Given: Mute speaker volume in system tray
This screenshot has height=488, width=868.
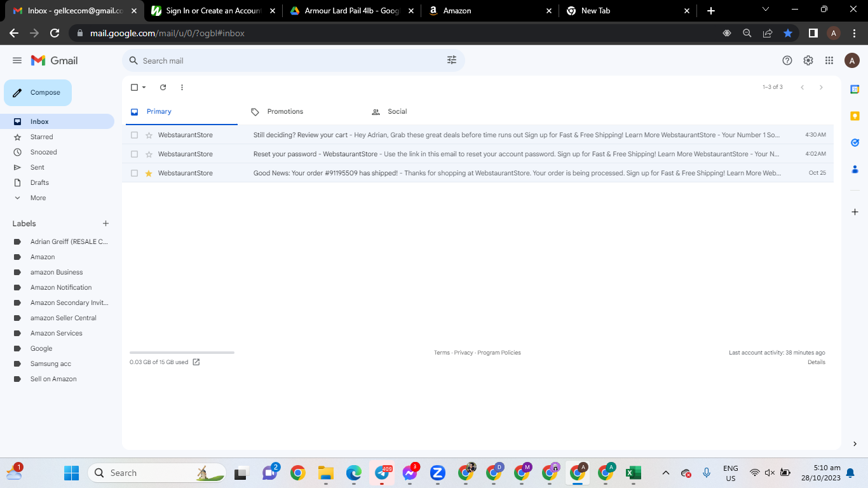Looking at the screenshot, I should pyautogui.click(x=770, y=473).
